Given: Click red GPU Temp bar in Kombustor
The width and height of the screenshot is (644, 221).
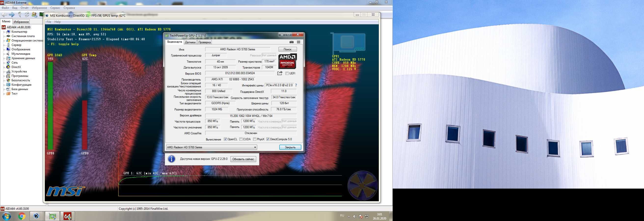Looking at the screenshot, I should click(x=85, y=125).
